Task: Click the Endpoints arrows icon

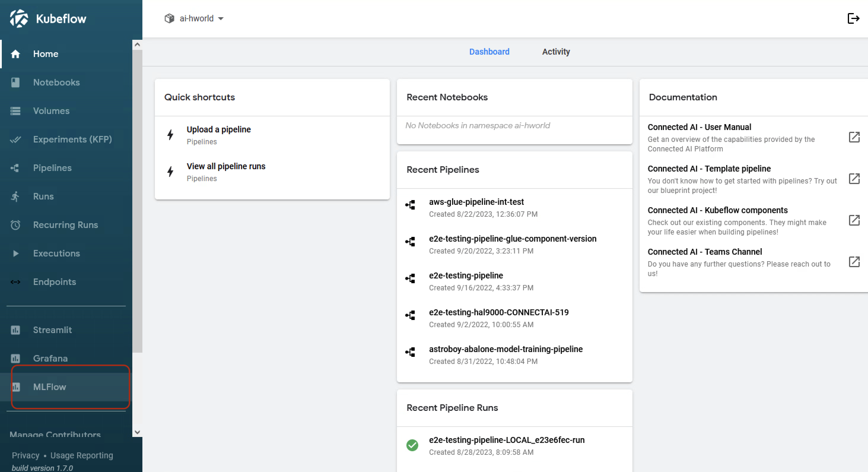Action: coord(15,282)
